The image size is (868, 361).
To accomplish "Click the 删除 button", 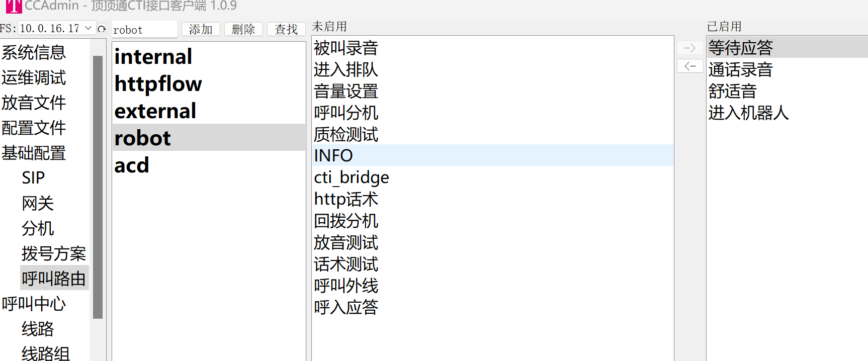I will (243, 29).
